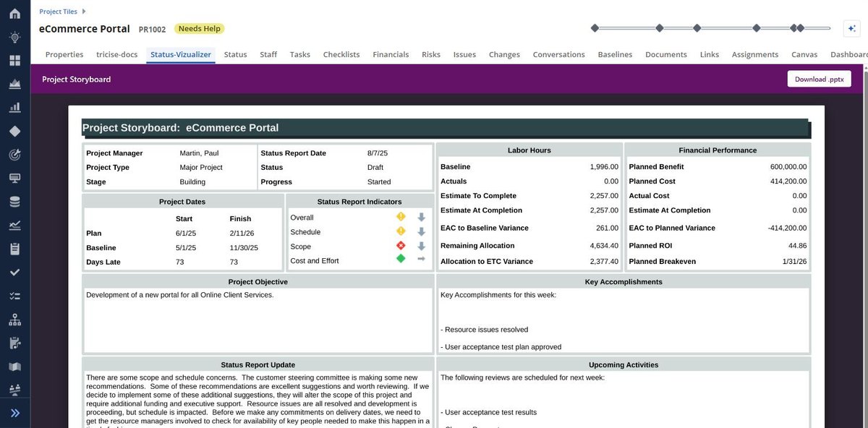The width and height of the screenshot is (868, 428).
Task: Click the single checkmark sidebar icon
Action: [x=14, y=272]
